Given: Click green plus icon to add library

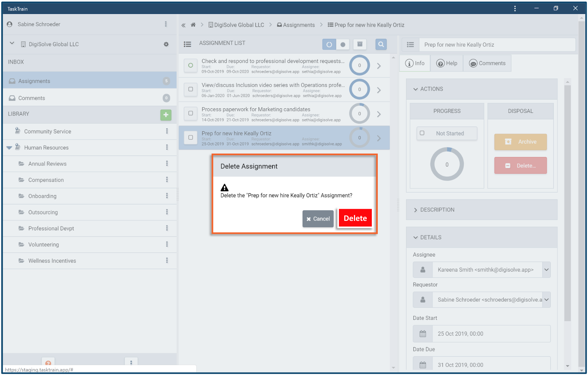Looking at the screenshot, I should (x=166, y=115).
